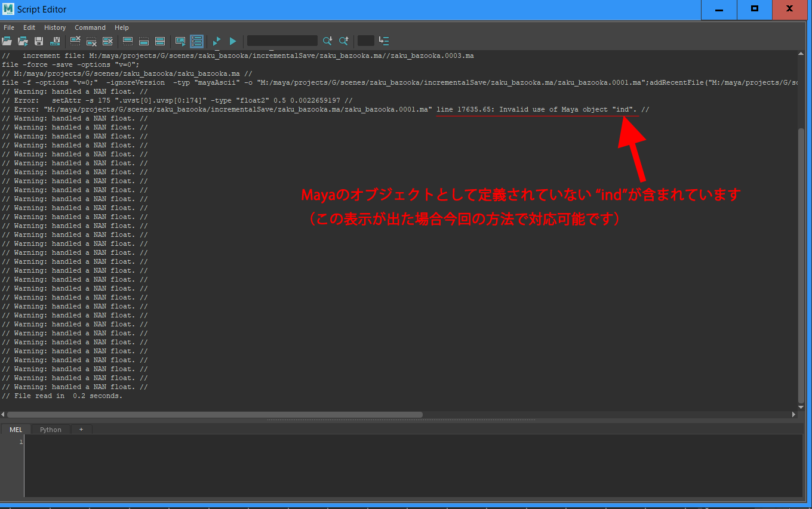Switch to the MEL tab
This screenshot has height=509, width=812.
16,430
